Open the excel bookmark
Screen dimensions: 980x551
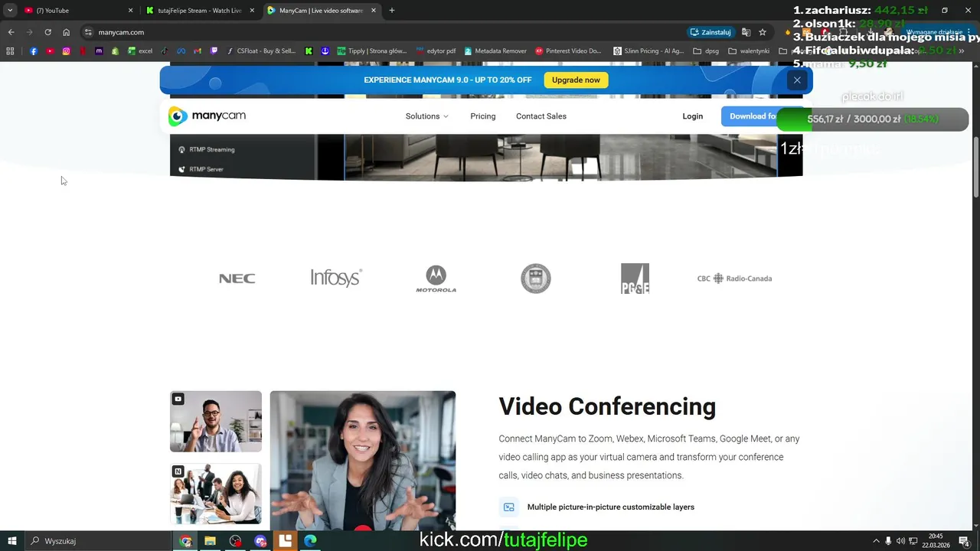coord(140,51)
